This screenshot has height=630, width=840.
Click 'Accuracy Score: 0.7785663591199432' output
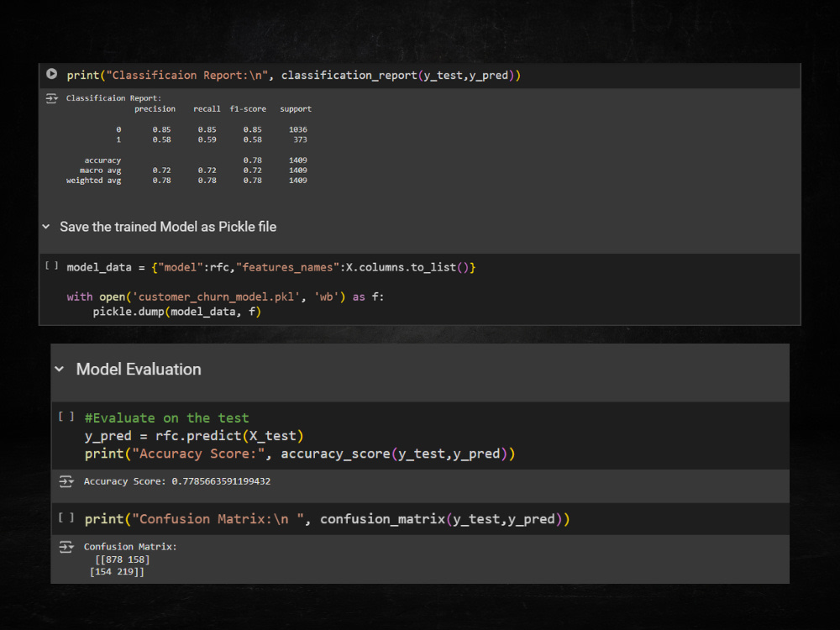[x=176, y=481]
